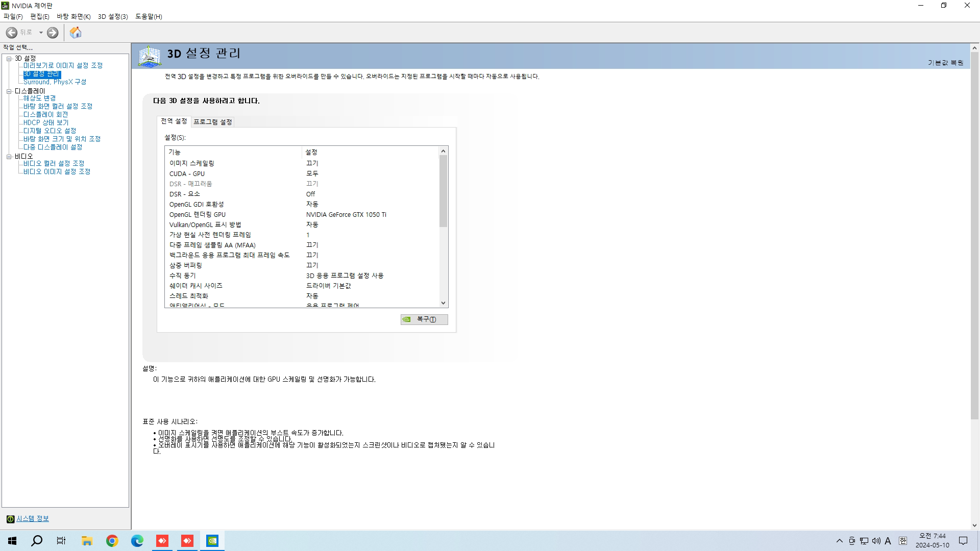The width and height of the screenshot is (980, 551).
Task: Open File Explorer from taskbar
Action: [87, 541]
